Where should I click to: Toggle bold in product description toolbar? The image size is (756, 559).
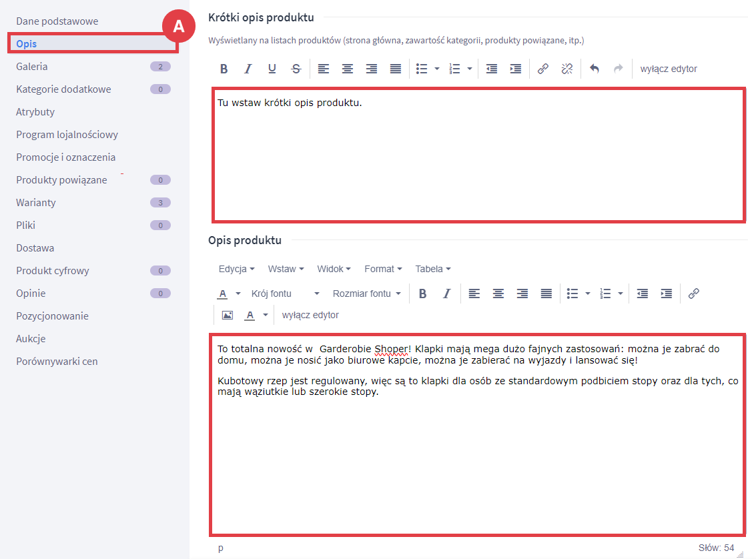423,294
